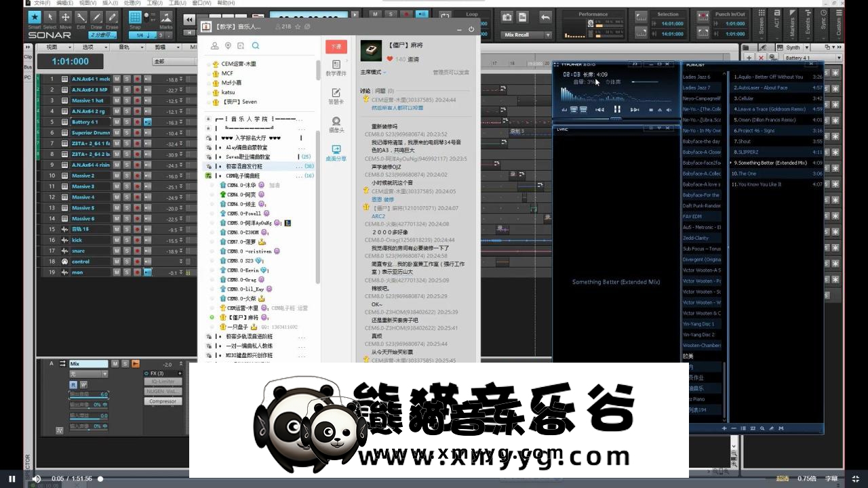Open the 插入(I) menu
The image size is (868, 488).
[110, 3]
